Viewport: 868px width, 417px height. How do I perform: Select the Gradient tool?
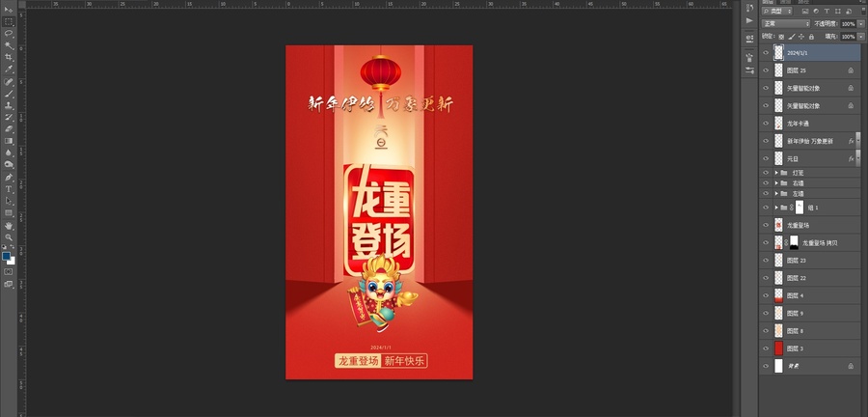[9, 141]
